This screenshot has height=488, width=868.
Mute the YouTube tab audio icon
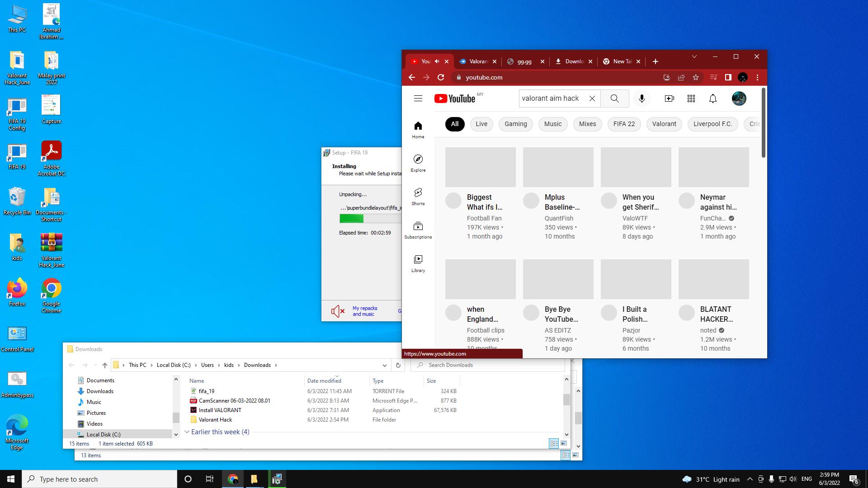[x=437, y=61]
